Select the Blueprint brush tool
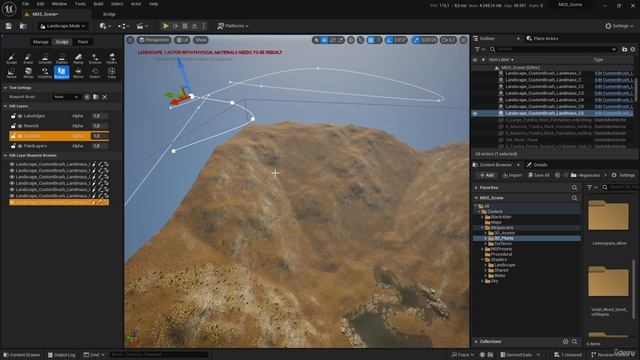Image resolution: width=640 pixels, height=360 pixels. pos(62,73)
